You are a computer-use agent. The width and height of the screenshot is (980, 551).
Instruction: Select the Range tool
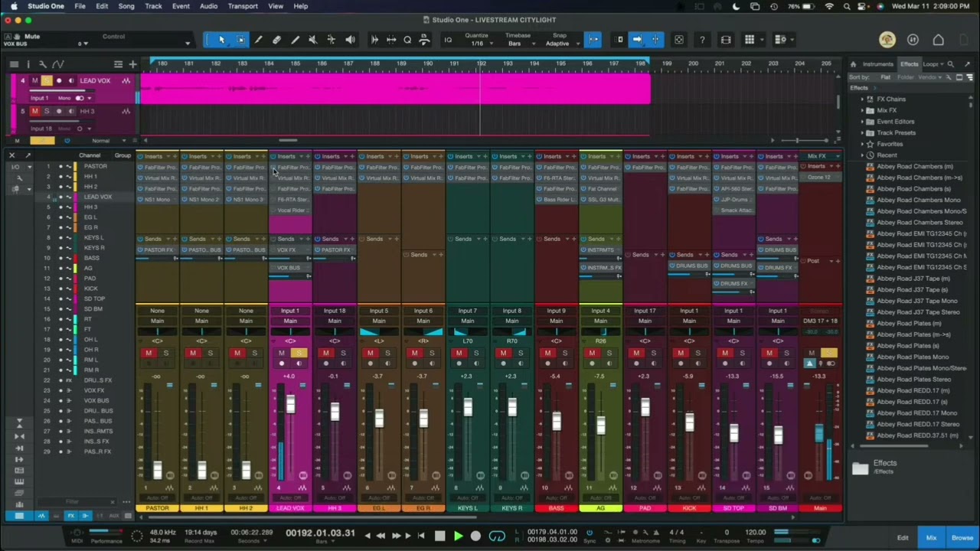(240, 40)
